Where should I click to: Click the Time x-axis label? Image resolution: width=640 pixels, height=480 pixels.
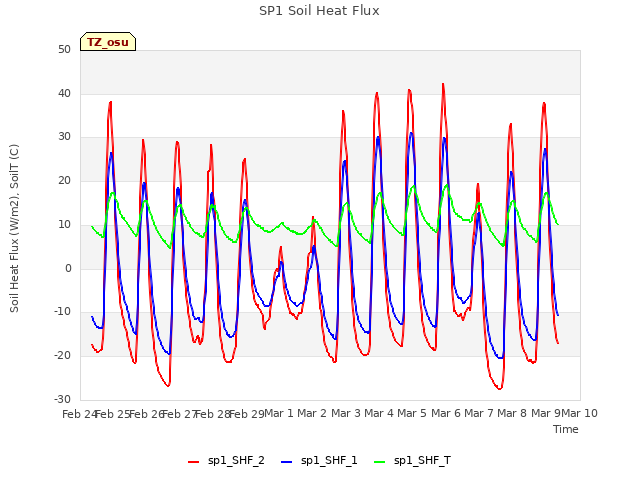click(x=566, y=429)
